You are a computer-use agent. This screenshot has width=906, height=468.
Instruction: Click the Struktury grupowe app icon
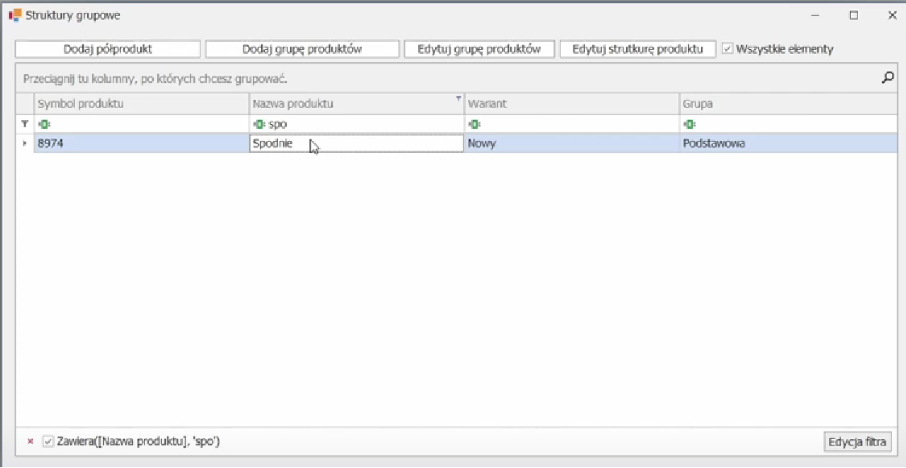point(15,15)
